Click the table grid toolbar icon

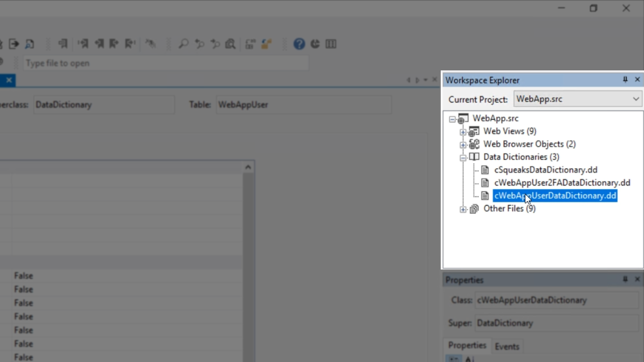tap(331, 44)
